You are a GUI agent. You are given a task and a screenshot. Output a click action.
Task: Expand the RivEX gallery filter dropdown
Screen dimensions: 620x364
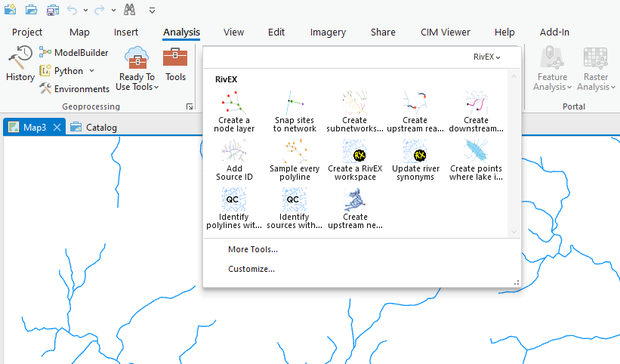coord(487,57)
